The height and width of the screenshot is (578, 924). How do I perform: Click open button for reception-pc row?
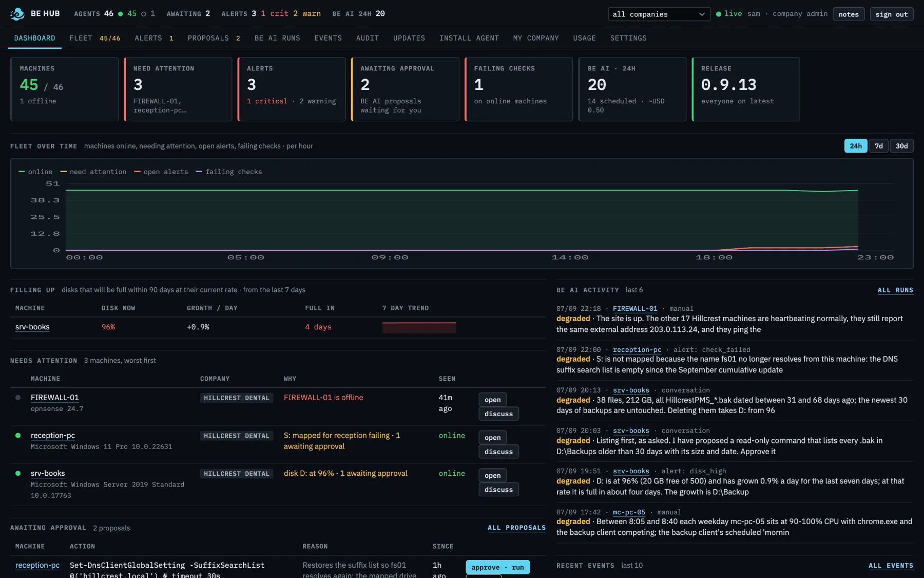coord(492,438)
